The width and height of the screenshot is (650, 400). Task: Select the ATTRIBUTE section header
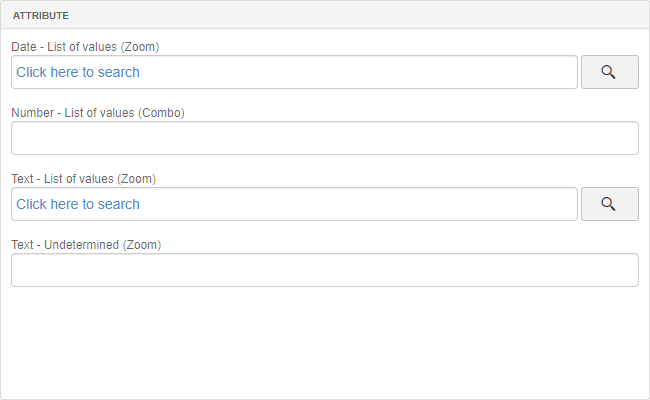click(325, 15)
